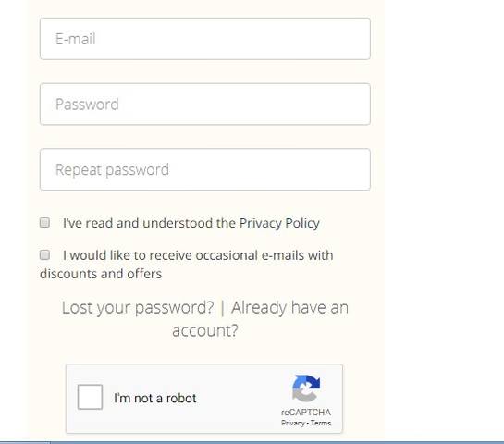Tick the I'm not a robot box
This screenshot has height=444, width=504.
(x=90, y=397)
